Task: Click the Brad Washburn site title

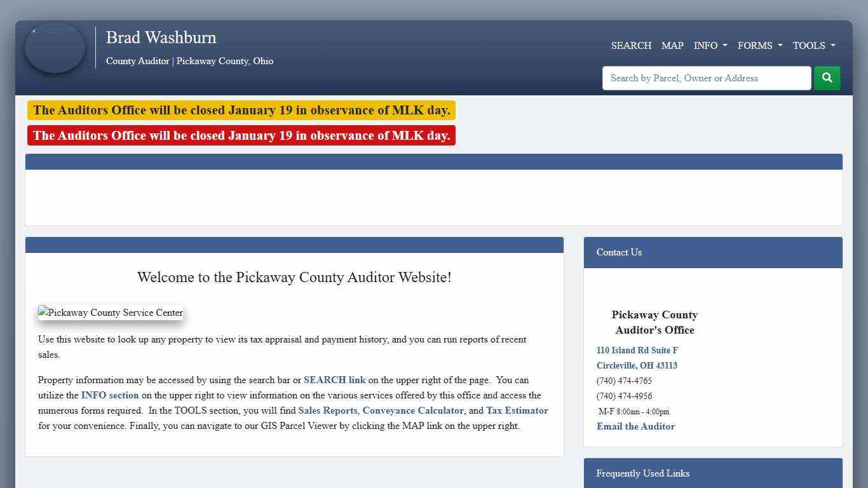Action: coord(161,37)
